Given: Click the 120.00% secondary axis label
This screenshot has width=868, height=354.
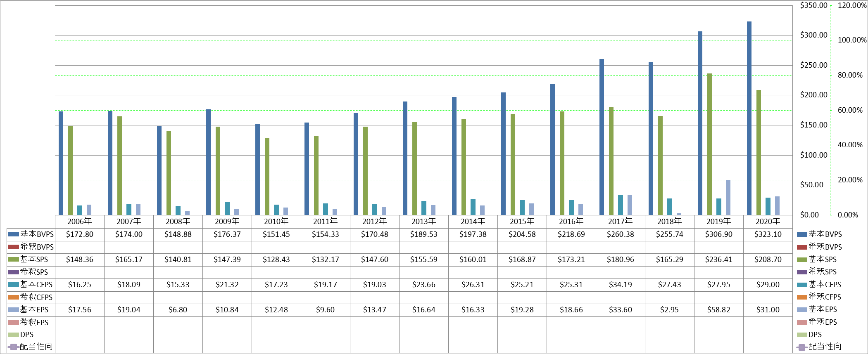Looking at the screenshot, I should pyautogui.click(x=852, y=5).
